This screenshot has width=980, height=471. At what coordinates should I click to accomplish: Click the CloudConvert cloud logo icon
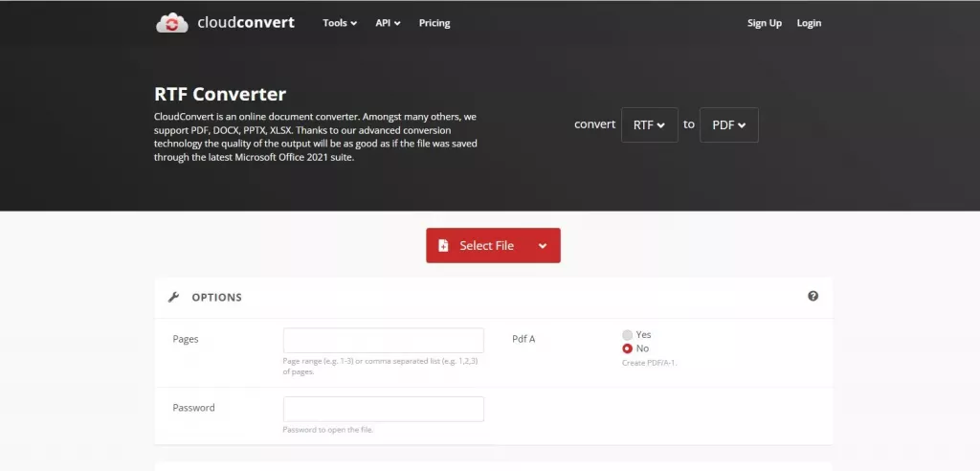pyautogui.click(x=172, y=23)
